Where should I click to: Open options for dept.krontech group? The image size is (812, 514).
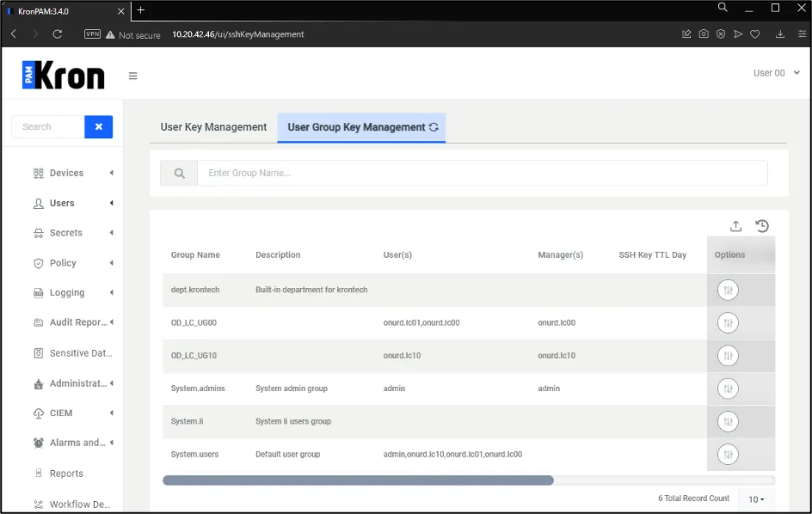point(728,290)
